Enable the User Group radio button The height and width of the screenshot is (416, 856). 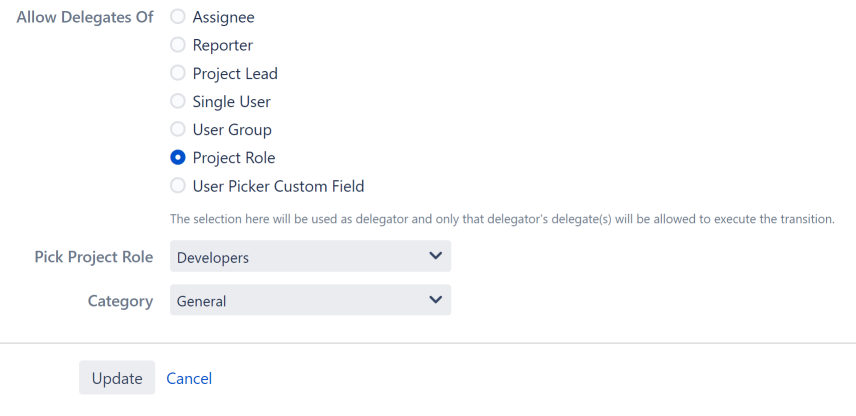point(178,129)
